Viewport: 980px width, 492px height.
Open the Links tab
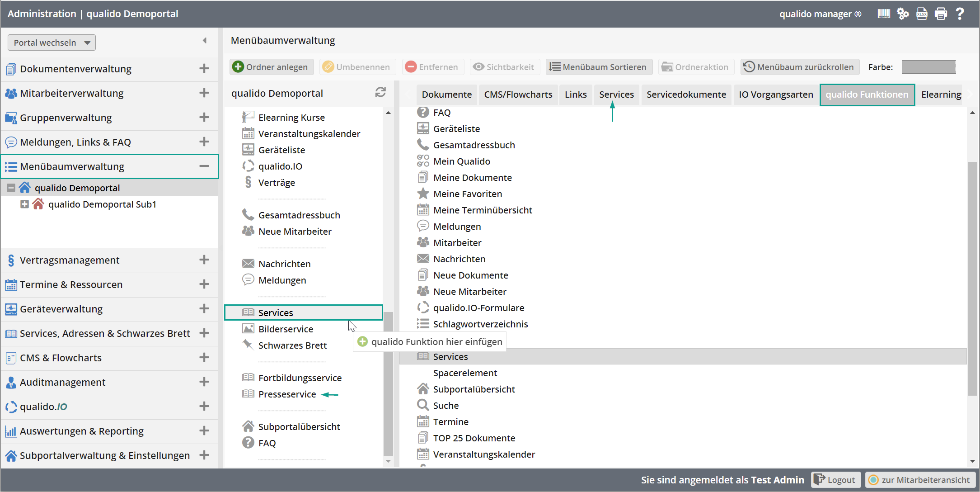pyautogui.click(x=576, y=95)
